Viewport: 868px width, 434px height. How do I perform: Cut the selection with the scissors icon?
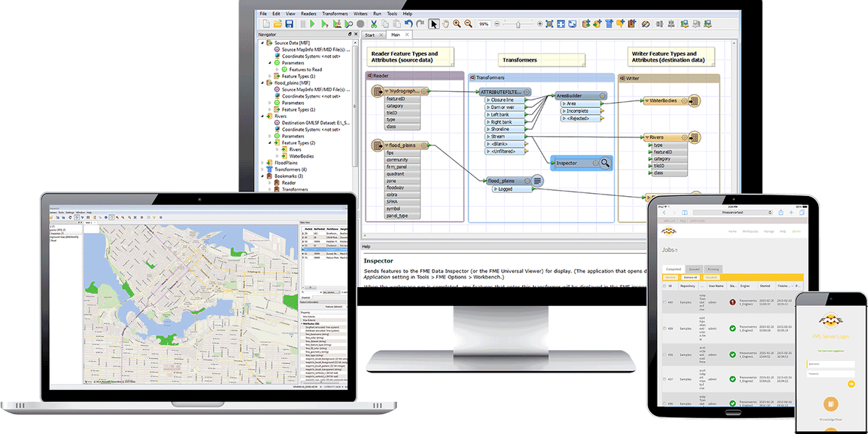[373, 24]
